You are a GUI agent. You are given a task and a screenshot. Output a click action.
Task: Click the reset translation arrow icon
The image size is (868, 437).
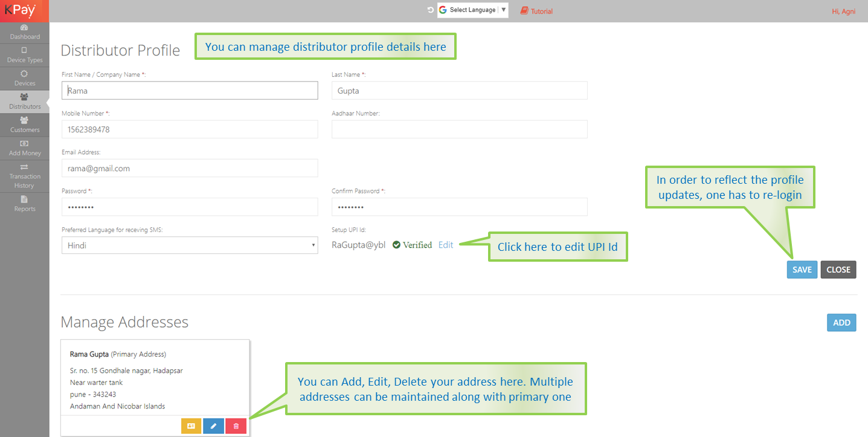coord(430,10)
